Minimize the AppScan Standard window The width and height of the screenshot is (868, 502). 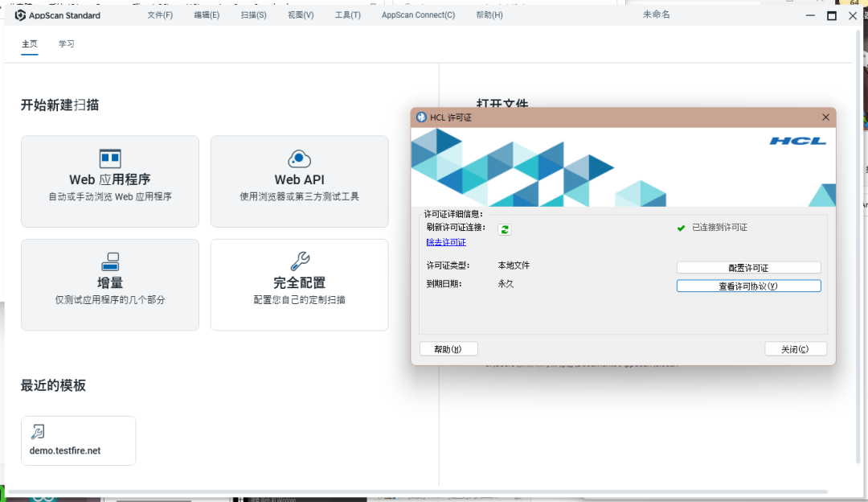click(x=810, y=15)
